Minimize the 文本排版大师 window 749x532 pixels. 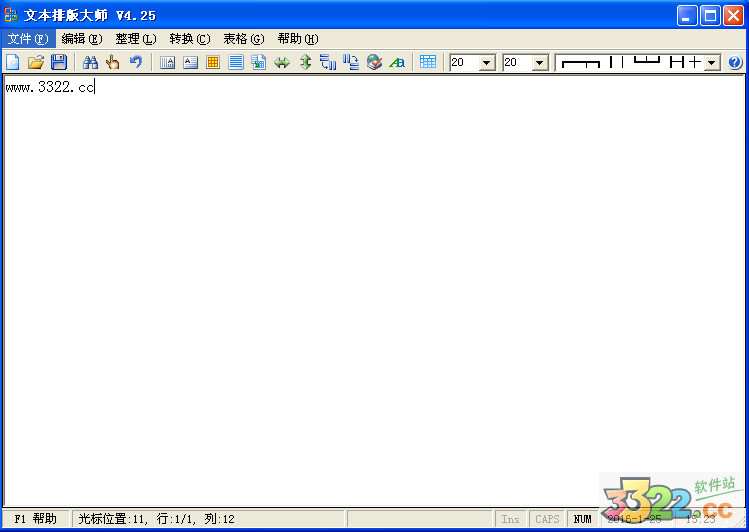pyautogui.click(x=687, y=16)
